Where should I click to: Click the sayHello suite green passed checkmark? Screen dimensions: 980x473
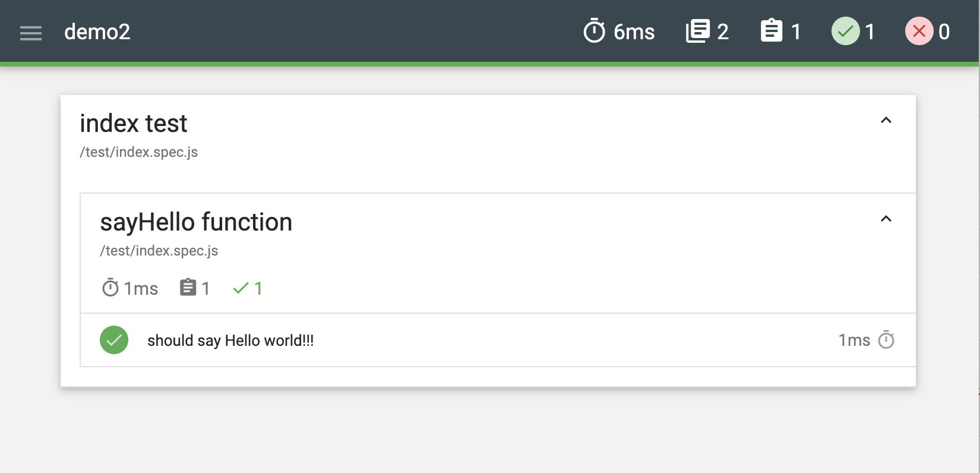click(x=241, y=288)
